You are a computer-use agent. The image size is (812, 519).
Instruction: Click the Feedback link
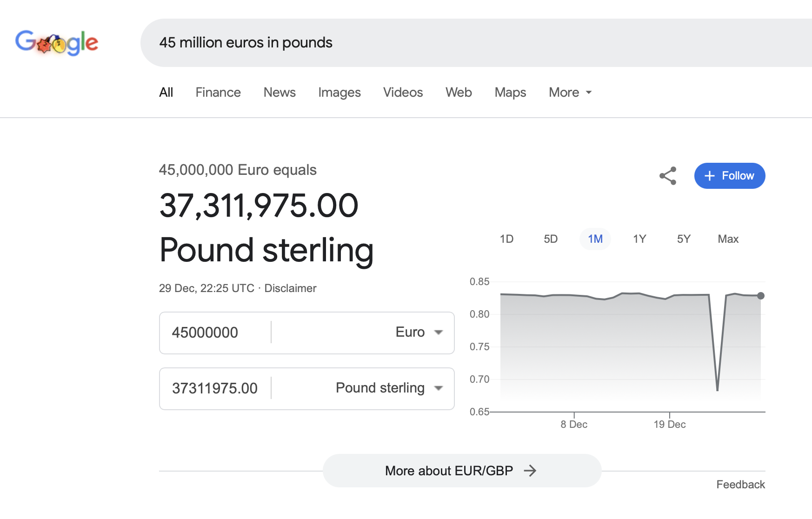740,485
